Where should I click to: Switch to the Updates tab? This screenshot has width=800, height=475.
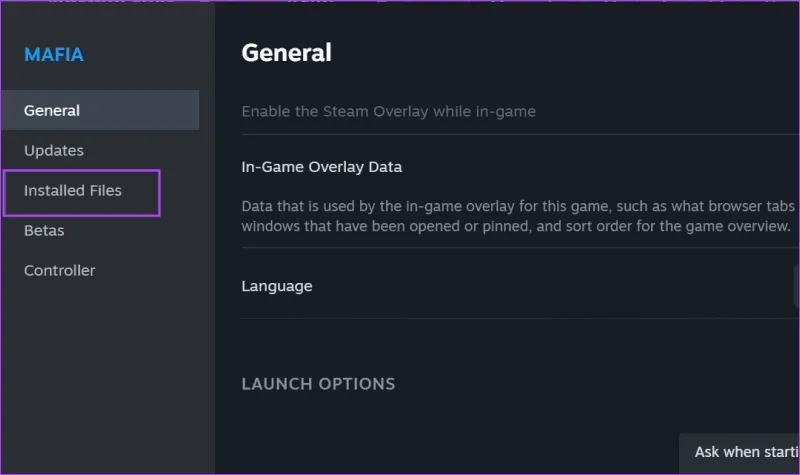(54, 150)
